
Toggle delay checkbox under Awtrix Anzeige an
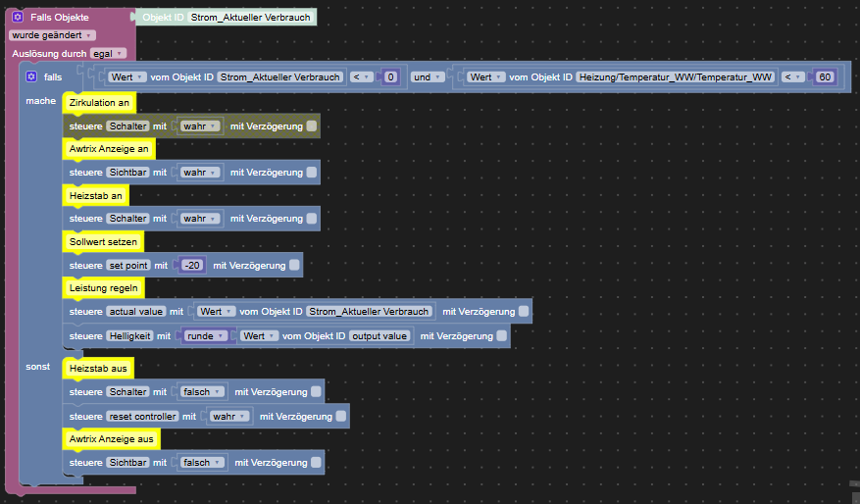coord(312,173)
